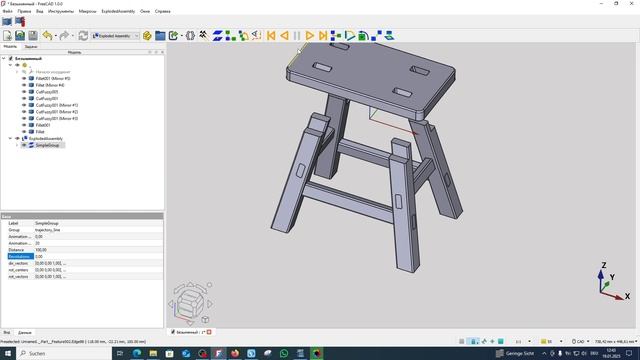Click the green and blue squares icon

click(231, 36)
